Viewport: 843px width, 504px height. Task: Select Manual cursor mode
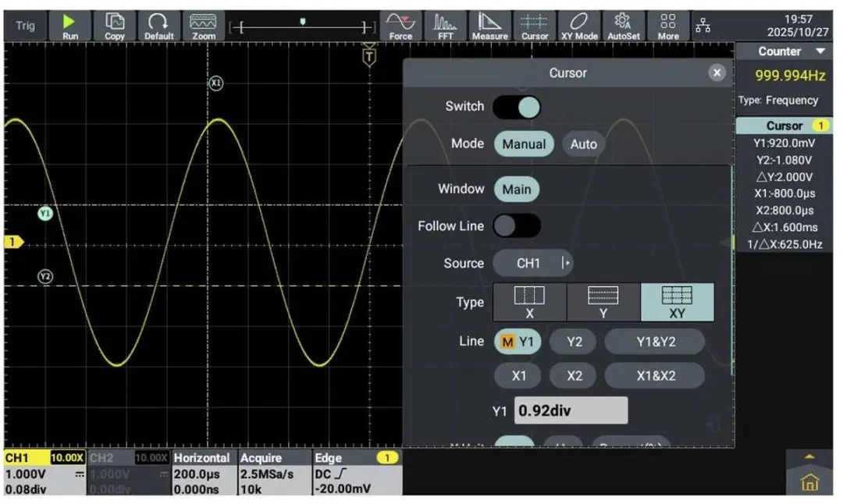pos(524,144)
